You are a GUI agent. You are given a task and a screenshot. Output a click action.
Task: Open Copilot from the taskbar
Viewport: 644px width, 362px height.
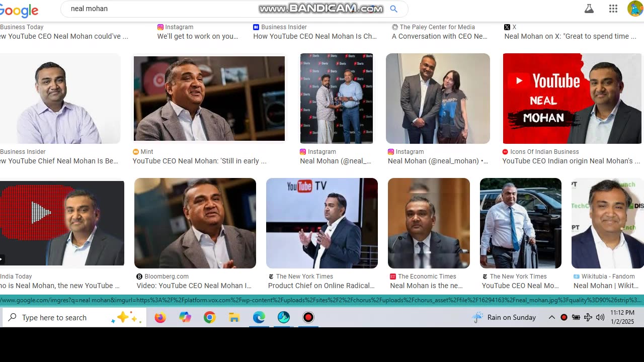coord(185,317)
